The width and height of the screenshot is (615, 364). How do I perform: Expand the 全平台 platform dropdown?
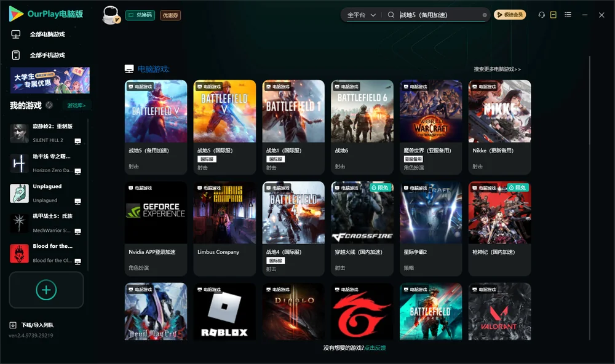pyautogui.click(x=361, y=15)
